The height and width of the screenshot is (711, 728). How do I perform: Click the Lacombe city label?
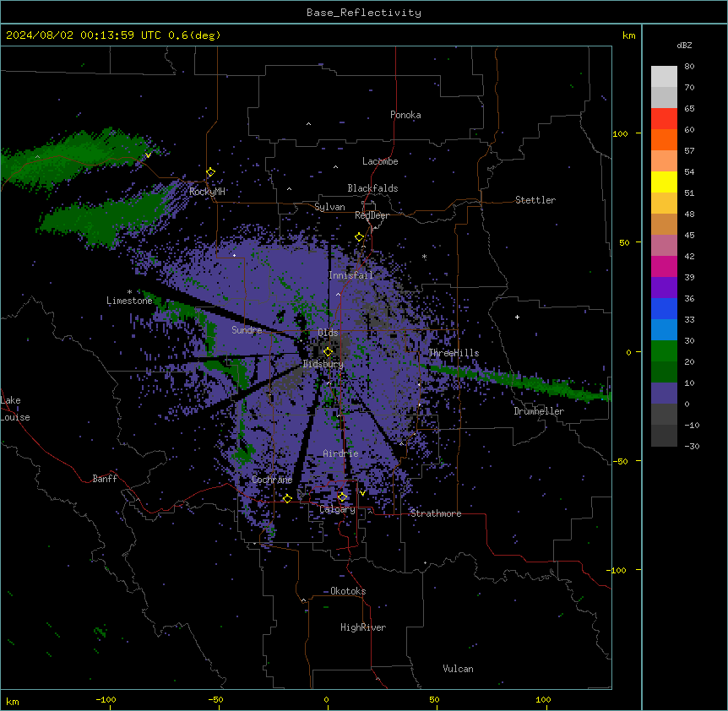point(380,161)
